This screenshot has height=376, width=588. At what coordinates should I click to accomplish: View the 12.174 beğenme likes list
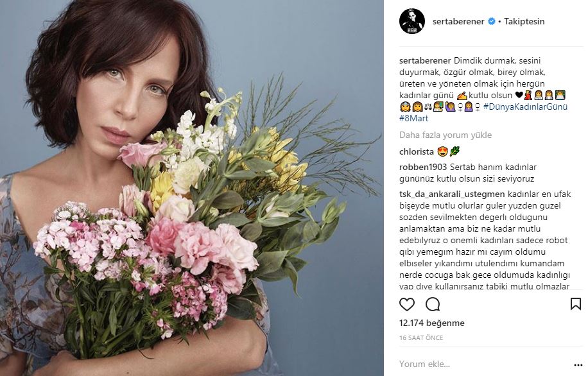tap(431, 323)
